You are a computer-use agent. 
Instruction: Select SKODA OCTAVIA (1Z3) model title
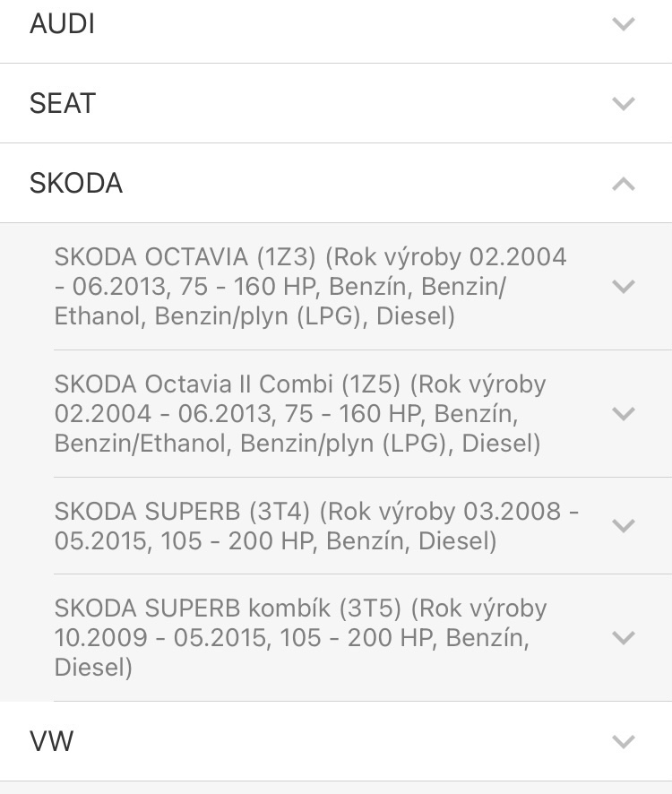pos(185,257)
